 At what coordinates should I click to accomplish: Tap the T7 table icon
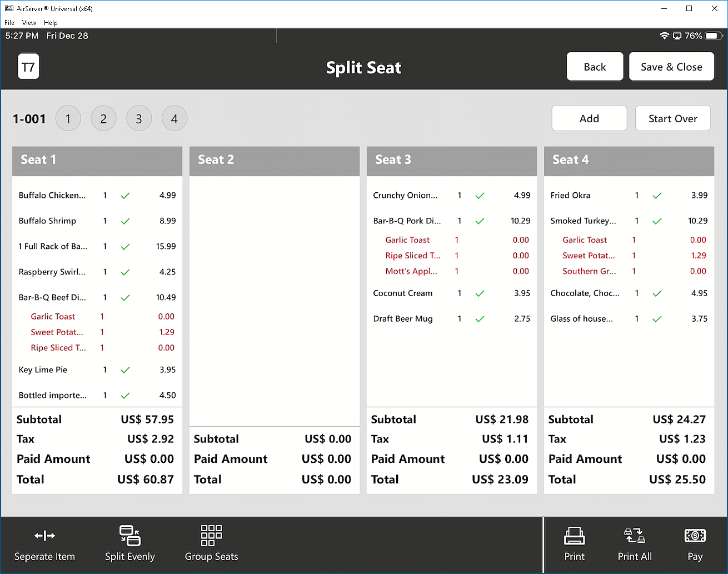coord(28,67)
